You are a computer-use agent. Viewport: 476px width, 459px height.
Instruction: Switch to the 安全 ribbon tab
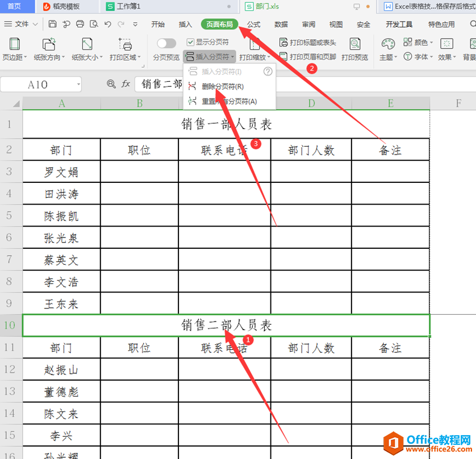(x=364, y=24)
